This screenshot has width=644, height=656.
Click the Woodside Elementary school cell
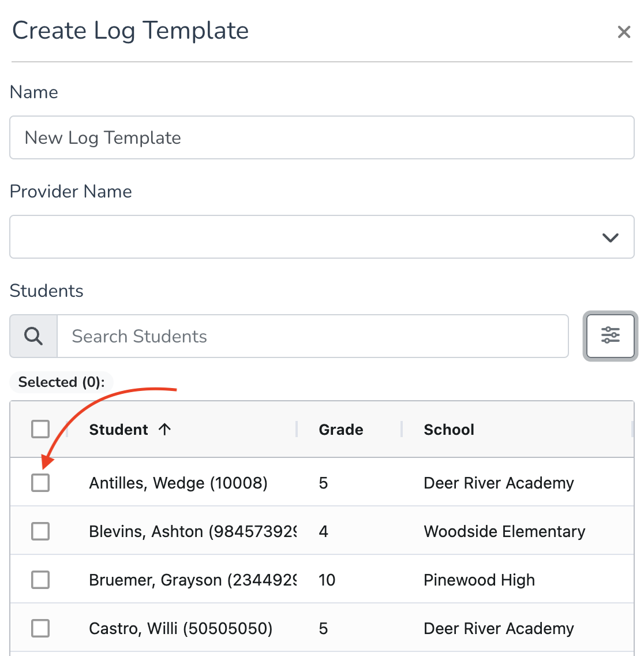pyautogui.click(x=504, y=531)
